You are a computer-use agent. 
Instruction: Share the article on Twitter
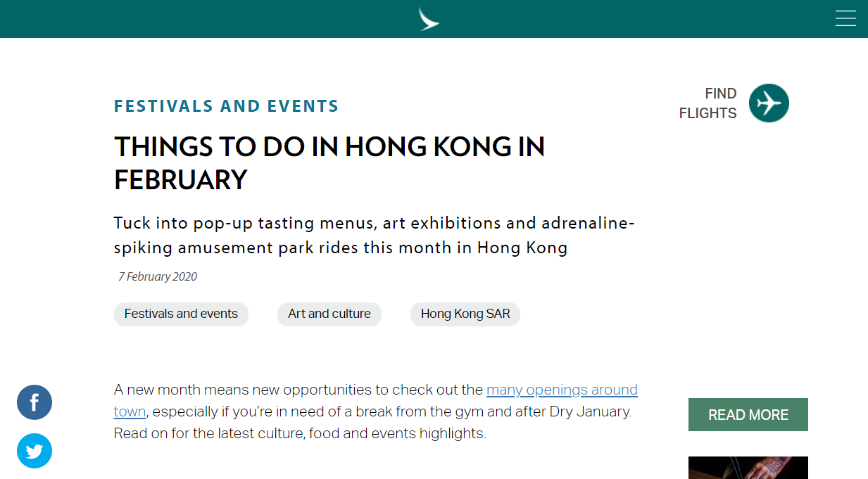[x=34, y=451]
